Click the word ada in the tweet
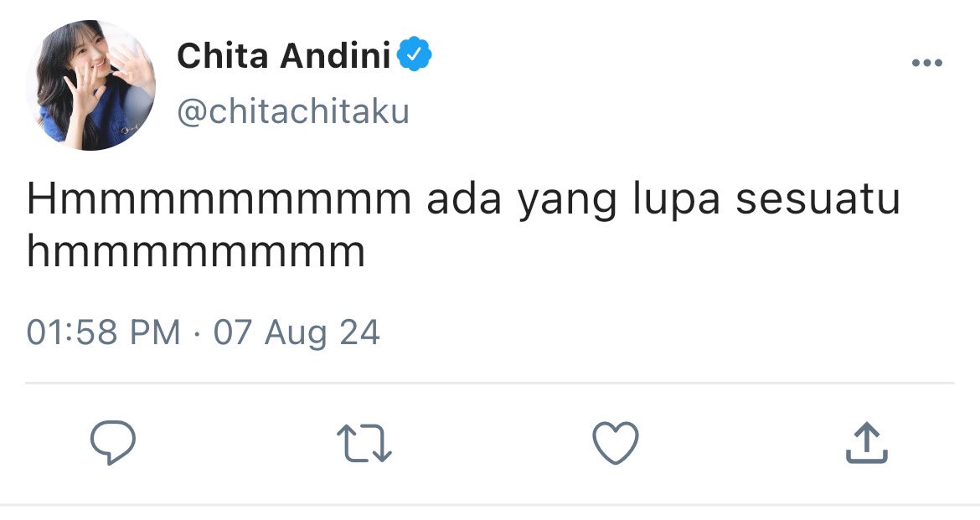This screenshot has height=520, width=980. 464,198
